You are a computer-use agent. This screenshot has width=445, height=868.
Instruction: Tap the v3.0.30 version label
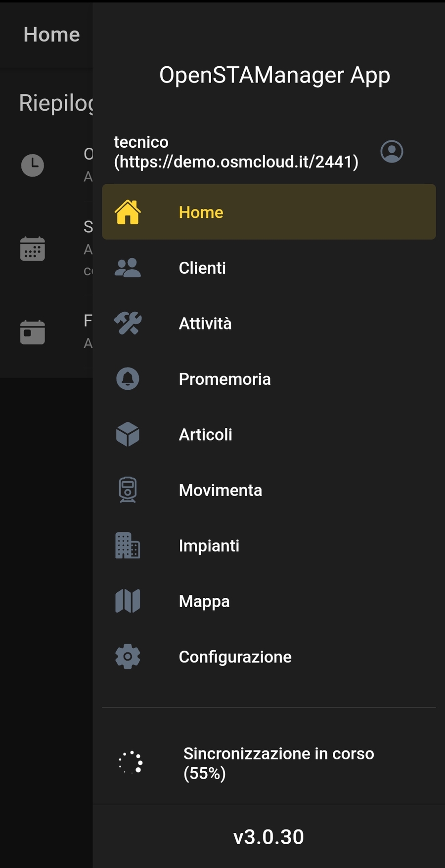click(268, 837)
